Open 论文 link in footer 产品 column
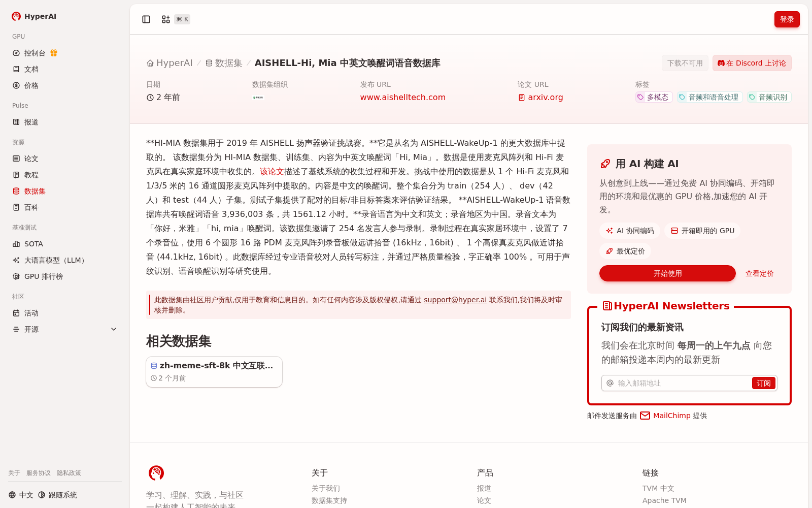Image resolution: width=812 pixels, height=508 pixels. [x=484, y=500]
